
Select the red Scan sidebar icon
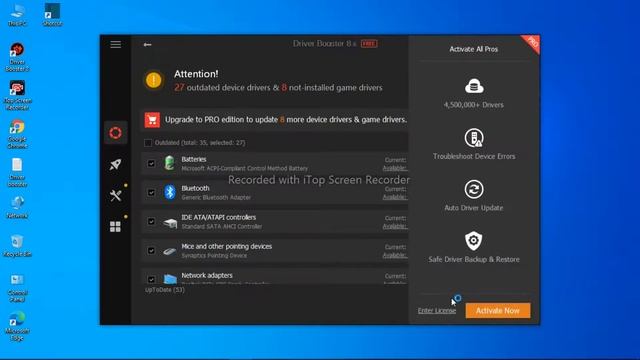point(116,133)
